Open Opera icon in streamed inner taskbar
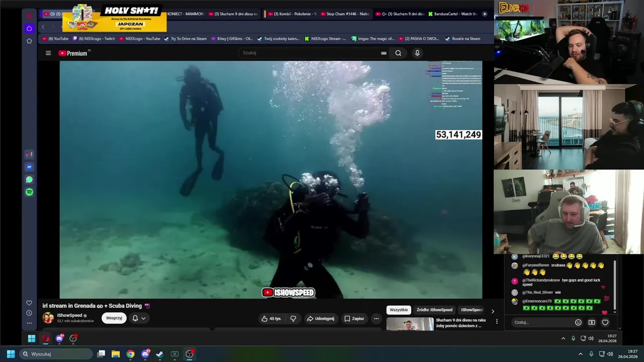Image resolution: width=644 pixels, height=362 pixels. [46, 338]
